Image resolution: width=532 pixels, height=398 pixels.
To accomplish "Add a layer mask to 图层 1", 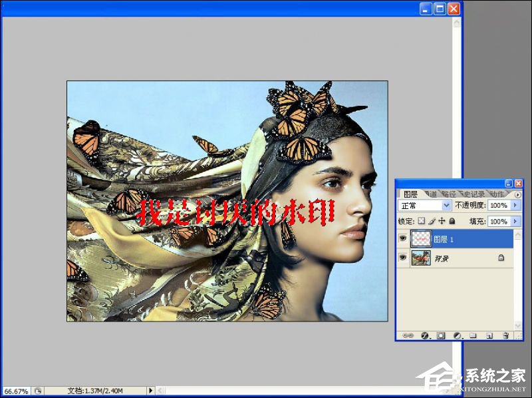I will (440, 335).
